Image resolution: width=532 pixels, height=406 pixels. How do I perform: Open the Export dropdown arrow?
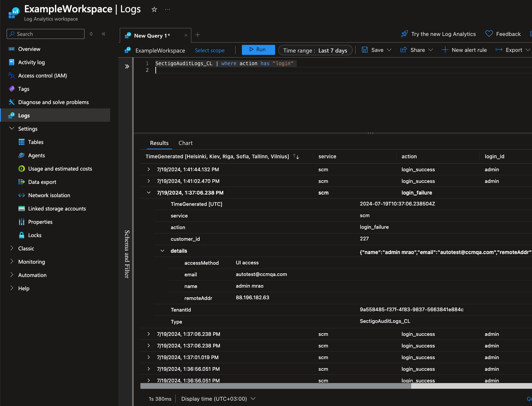[528, 50]
